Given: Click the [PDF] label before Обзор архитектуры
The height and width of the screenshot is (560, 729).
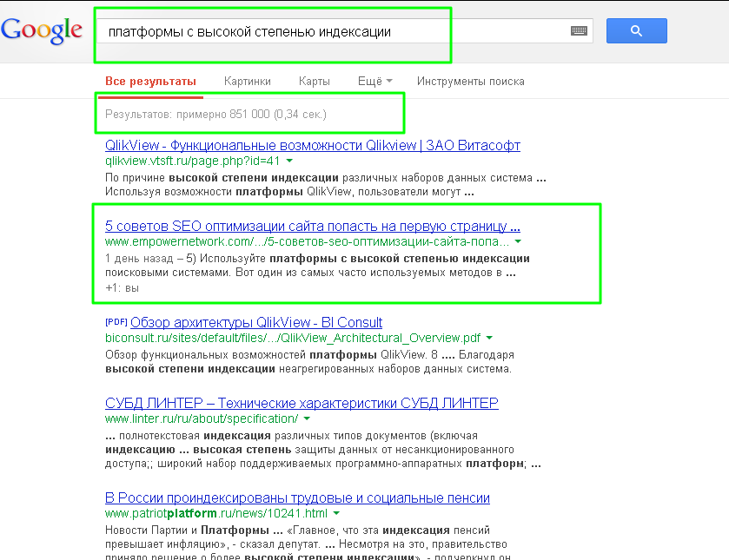Looking at the screenshot, I should point(116,321).
